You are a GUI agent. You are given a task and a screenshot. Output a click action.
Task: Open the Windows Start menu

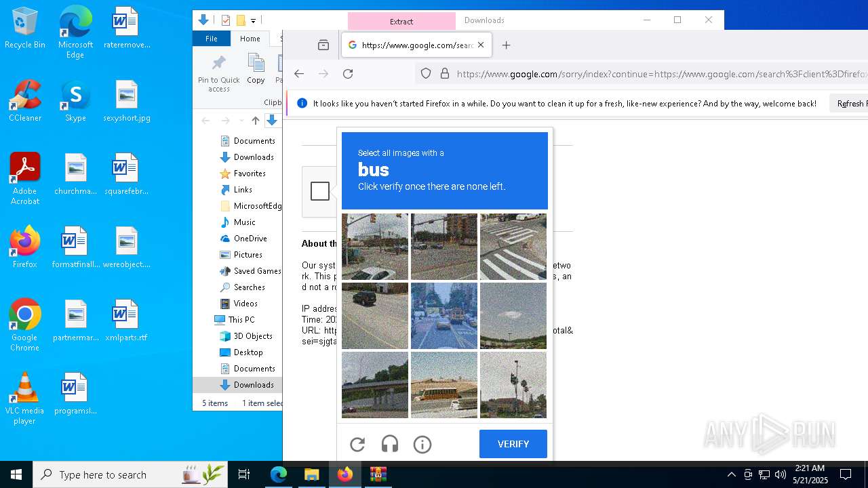[16, 474]
